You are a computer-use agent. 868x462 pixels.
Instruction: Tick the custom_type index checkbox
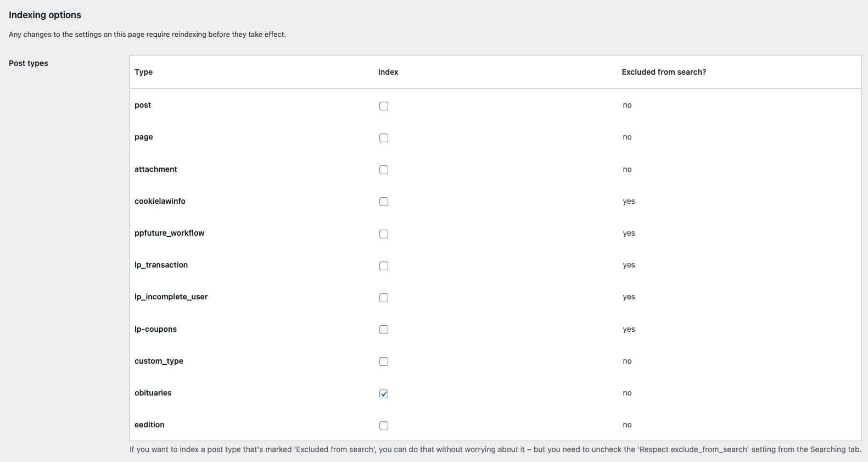click(x=384, y=361)
